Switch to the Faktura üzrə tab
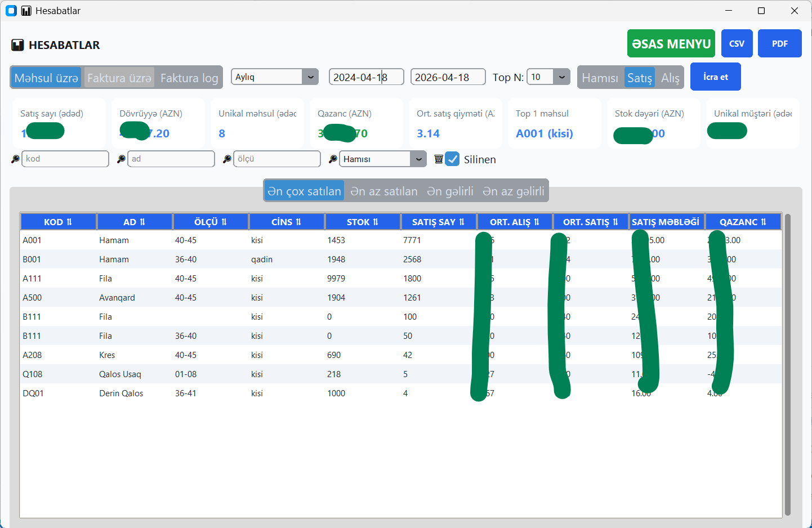Viewport: 812px width, 528px height. (x=119, y=78)
